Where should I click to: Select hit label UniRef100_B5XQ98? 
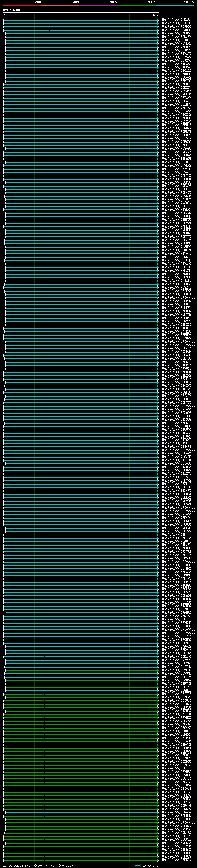(176, 413)
